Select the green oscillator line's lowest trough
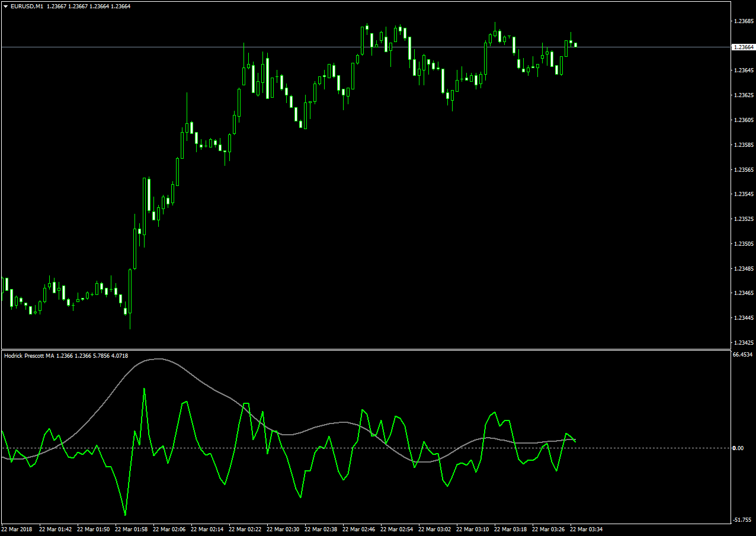Screen dimensions: 756x536 point(125,514)
